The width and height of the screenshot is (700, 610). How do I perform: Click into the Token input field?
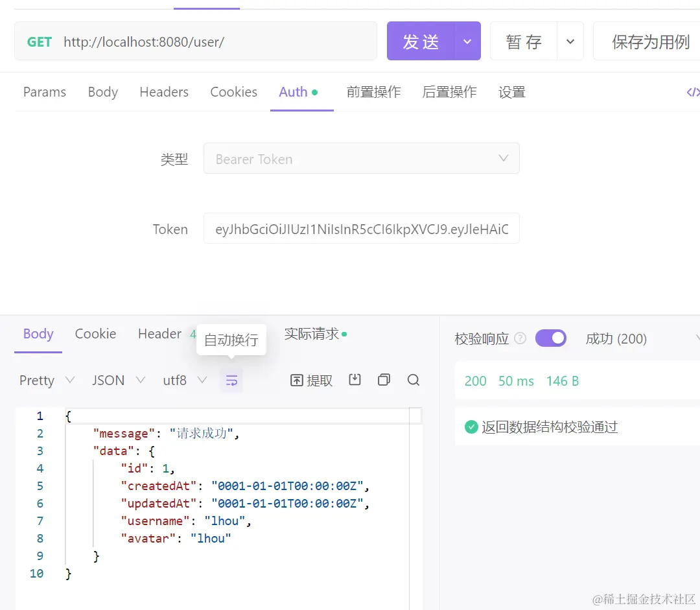362,229
